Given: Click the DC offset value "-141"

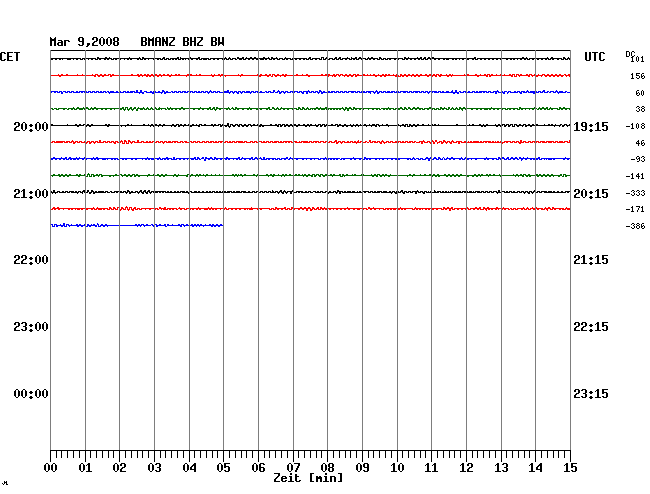Looking at the screenshot, I should [x=635, y=176].
